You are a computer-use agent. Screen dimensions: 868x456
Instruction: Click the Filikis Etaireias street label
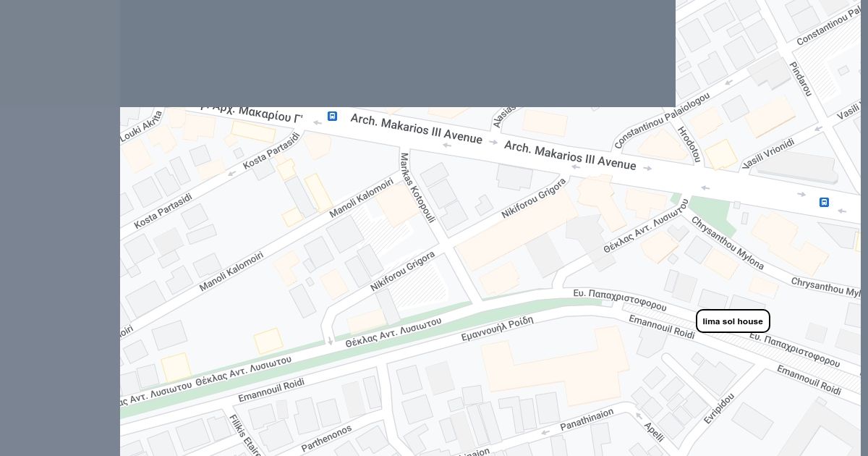245,435
